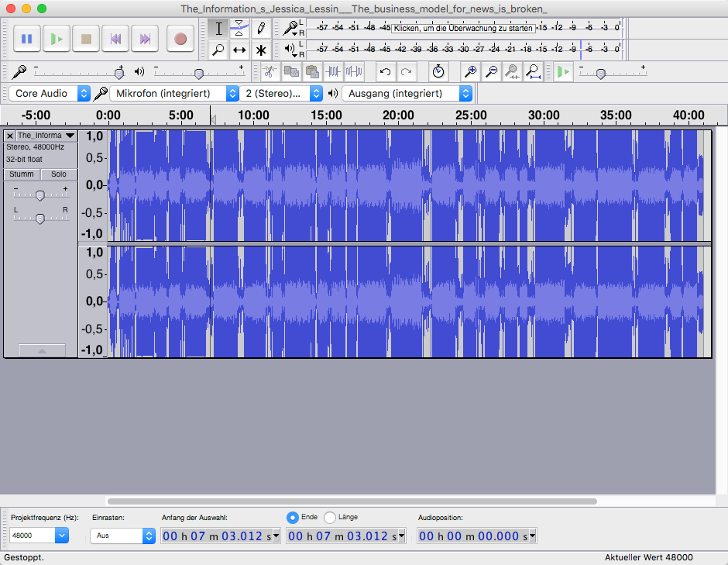This screenshot has height=565, width=728.
Task: Click 30:00 on the timeline ruler
Action: 544,115
